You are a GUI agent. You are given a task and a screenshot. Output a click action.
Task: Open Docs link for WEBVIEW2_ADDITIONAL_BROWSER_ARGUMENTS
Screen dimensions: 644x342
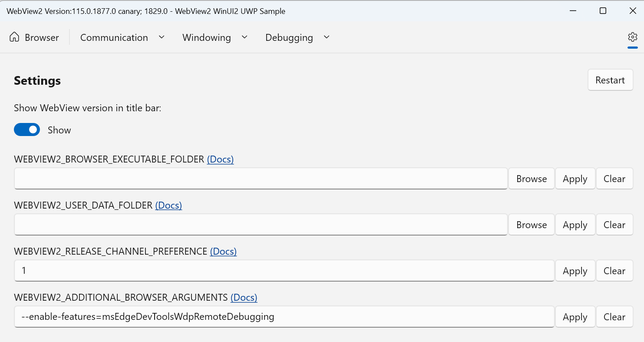244,298
